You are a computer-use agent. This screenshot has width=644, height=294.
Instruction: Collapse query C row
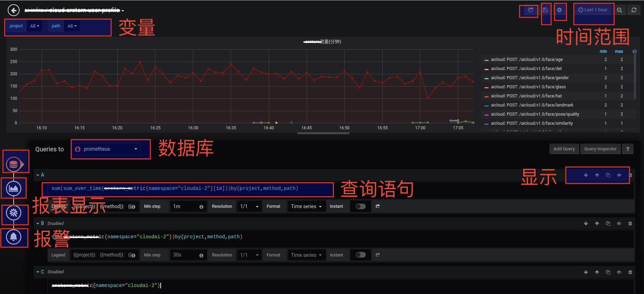(38, 272)
